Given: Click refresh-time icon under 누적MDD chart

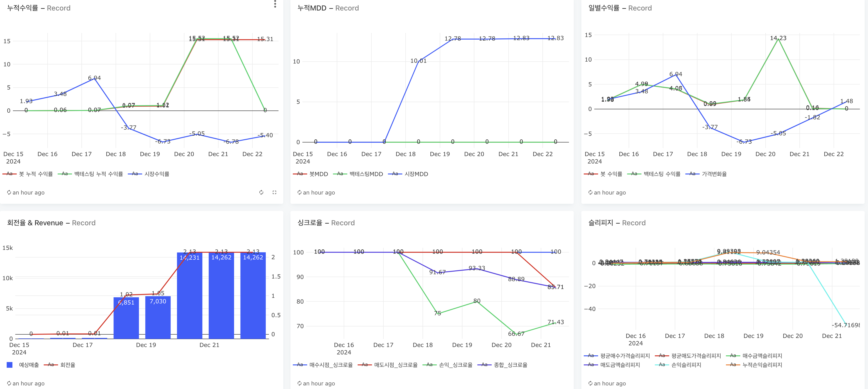Looking at the screenshot, I should [299, 192].
